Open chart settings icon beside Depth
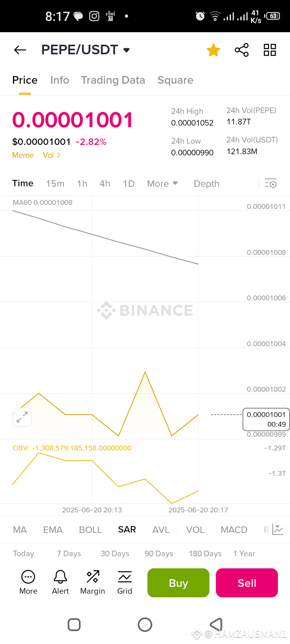Image resolution: width=290 pixels, height=644 pixels. [271, 184]
